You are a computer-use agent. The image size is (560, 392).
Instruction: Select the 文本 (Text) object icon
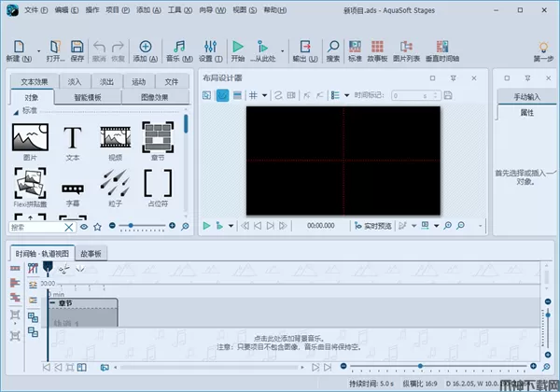tap(73, 139)
